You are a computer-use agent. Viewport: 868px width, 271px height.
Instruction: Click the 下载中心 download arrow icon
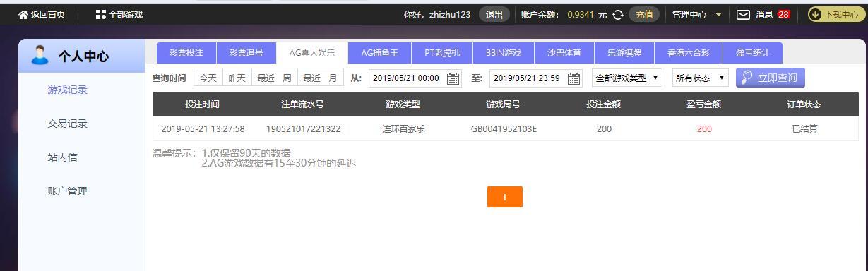816,14
